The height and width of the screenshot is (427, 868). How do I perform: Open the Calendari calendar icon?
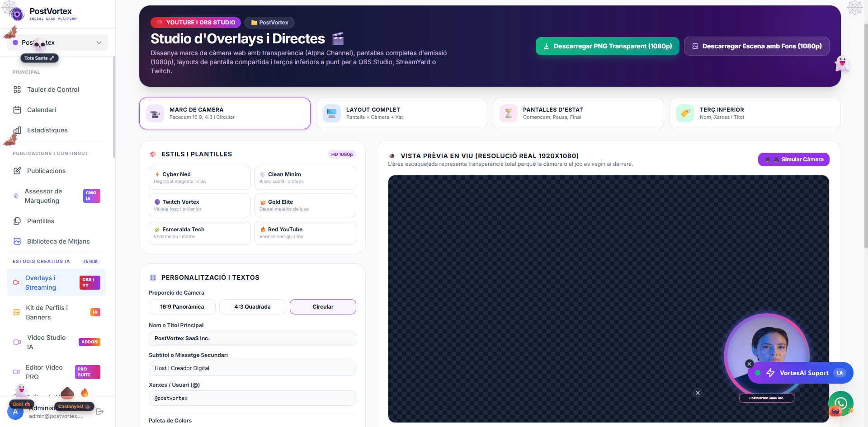point(17,110)
